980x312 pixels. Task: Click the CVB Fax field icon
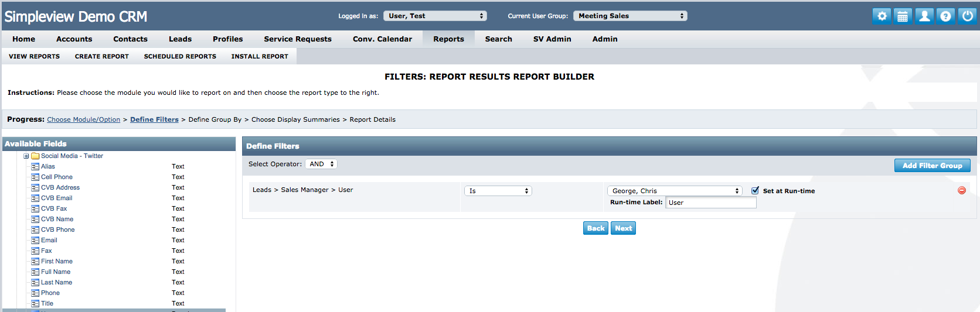tap(35, 209)
